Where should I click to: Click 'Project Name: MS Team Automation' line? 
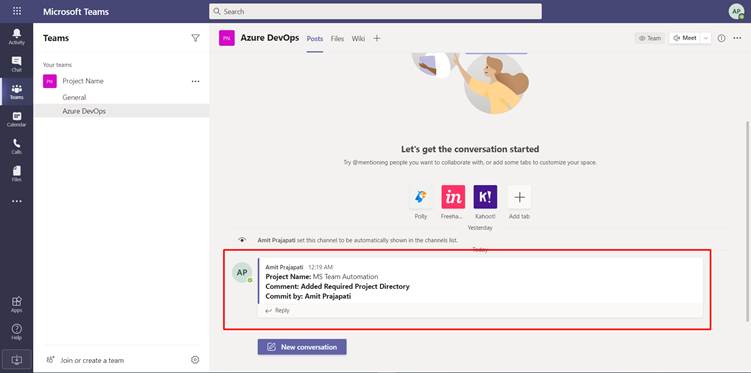coord(321,277)
